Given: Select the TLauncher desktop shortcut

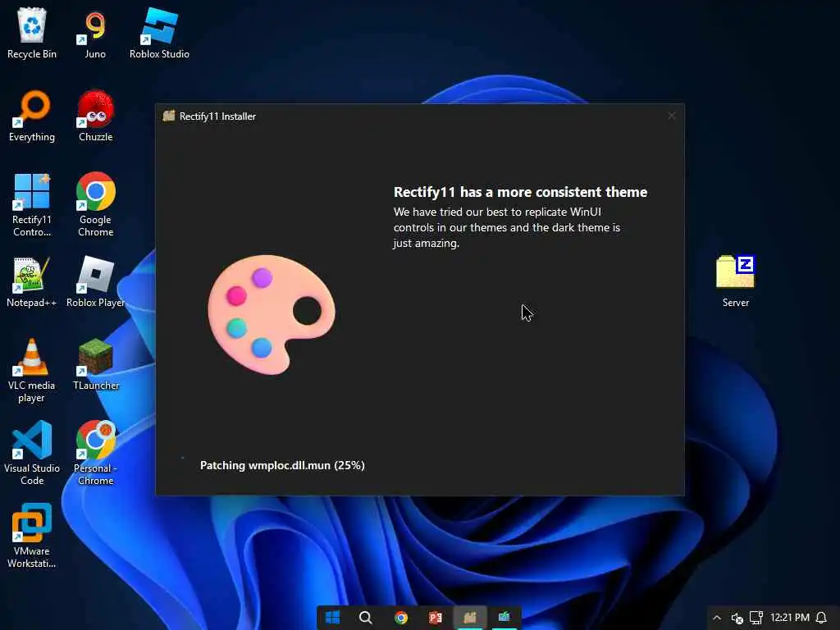Looking at the screenshot, I should coord(95,364).
